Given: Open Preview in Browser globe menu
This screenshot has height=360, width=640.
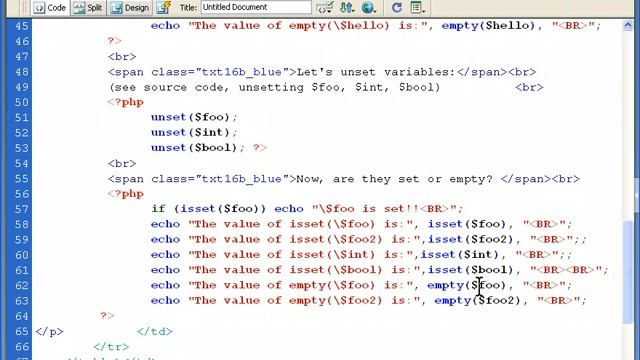Looking at the screenshot, I should (x=369, y=7).
